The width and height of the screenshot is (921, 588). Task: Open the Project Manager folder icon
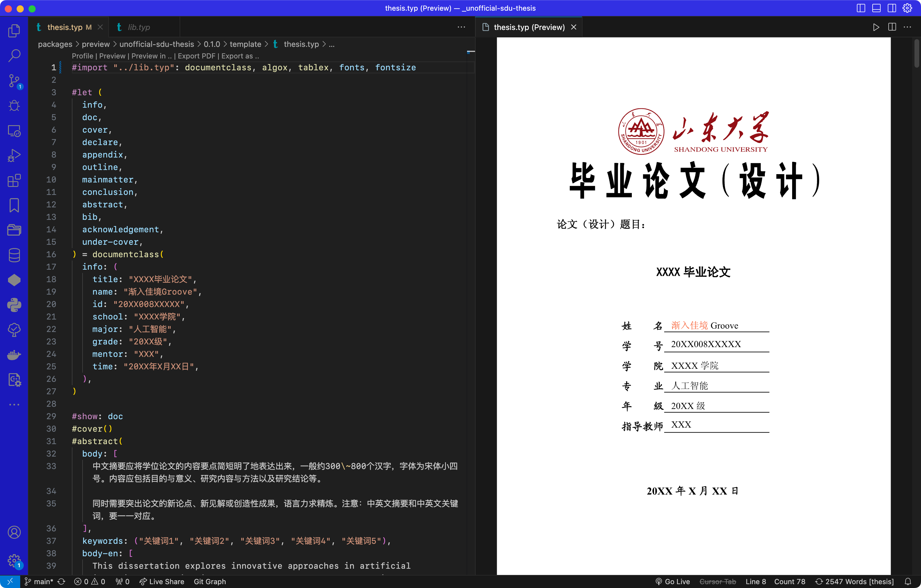14,230
